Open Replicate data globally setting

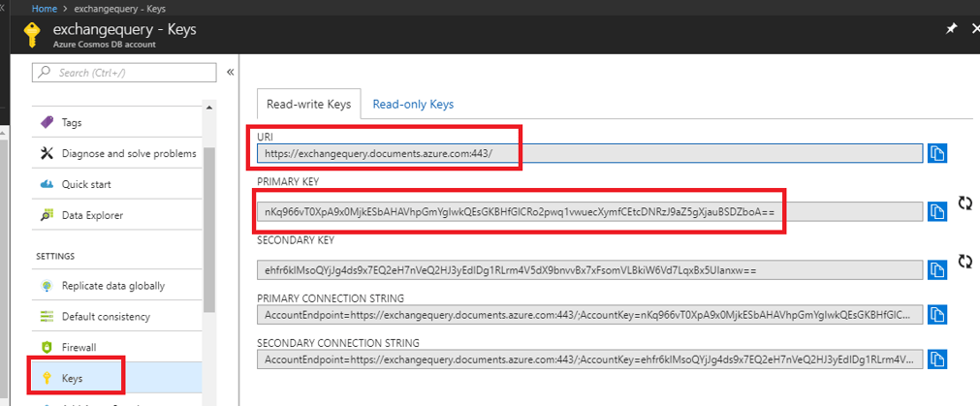[117, 286]
